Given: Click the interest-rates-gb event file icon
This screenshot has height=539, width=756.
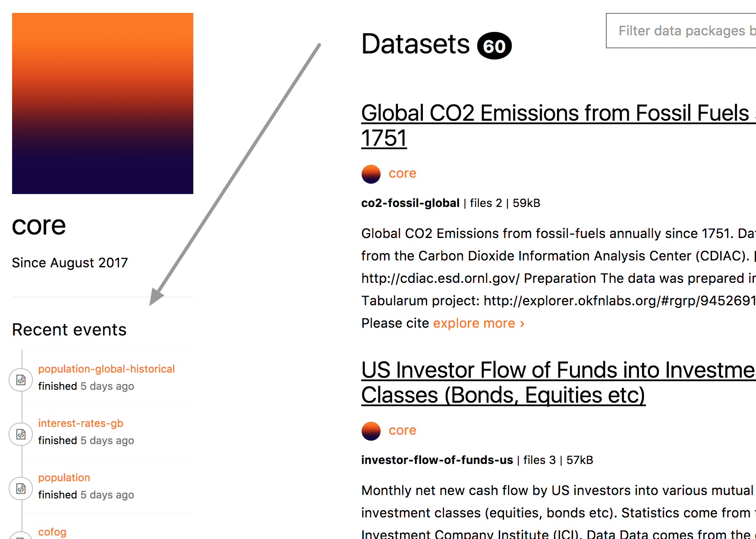Looking at the screenshot, I should 21,434.
